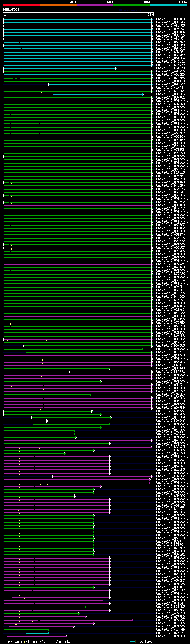The width and height of the screenshot is (190, 644).
Task: Select the UniRef100_Q6K959 label
Action: 170,55
